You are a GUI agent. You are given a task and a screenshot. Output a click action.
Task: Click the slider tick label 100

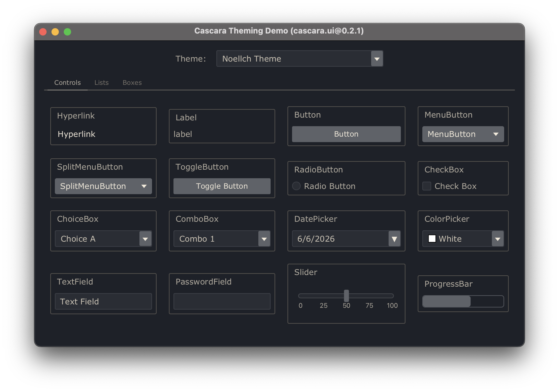pyautogui.click(x=392, y=306)
